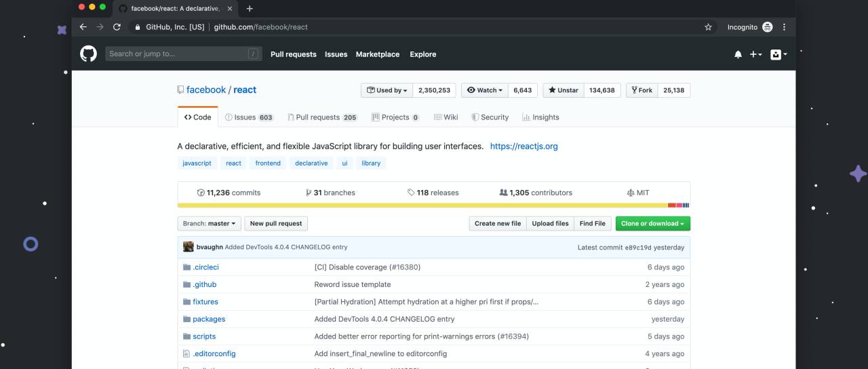
Task: Reload the page in browser
Action: click(117, 27)
